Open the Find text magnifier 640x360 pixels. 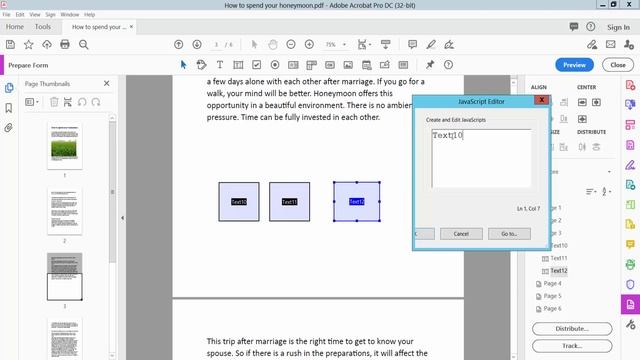84,44
